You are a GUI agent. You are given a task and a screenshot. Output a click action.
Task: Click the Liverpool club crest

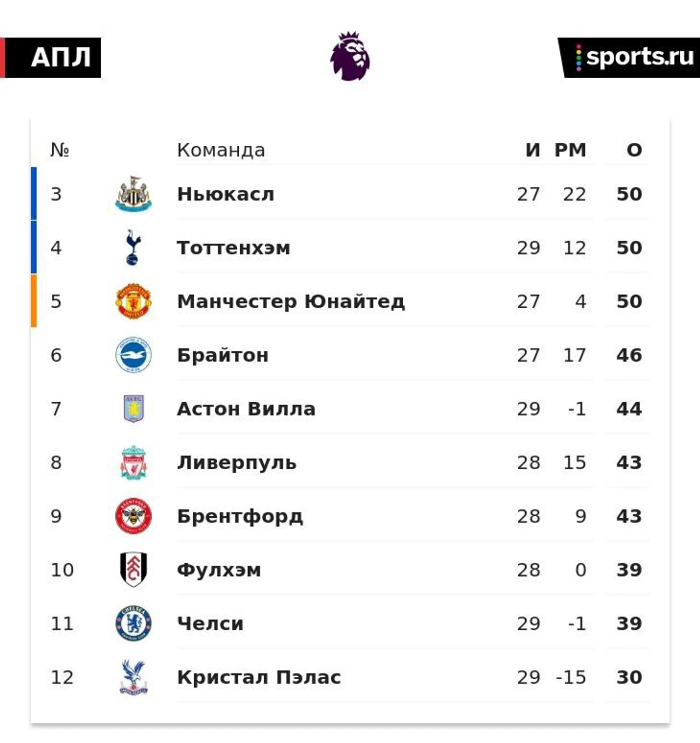coord(133,462)
